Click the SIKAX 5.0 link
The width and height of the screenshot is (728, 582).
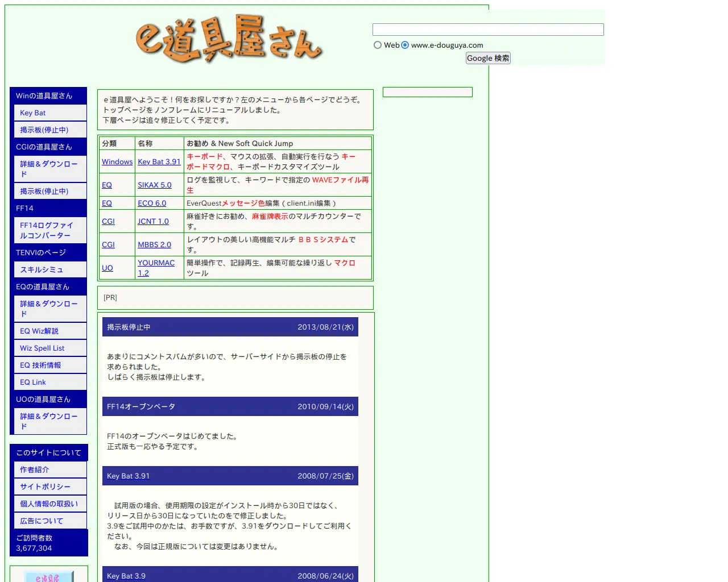(154, 185)
